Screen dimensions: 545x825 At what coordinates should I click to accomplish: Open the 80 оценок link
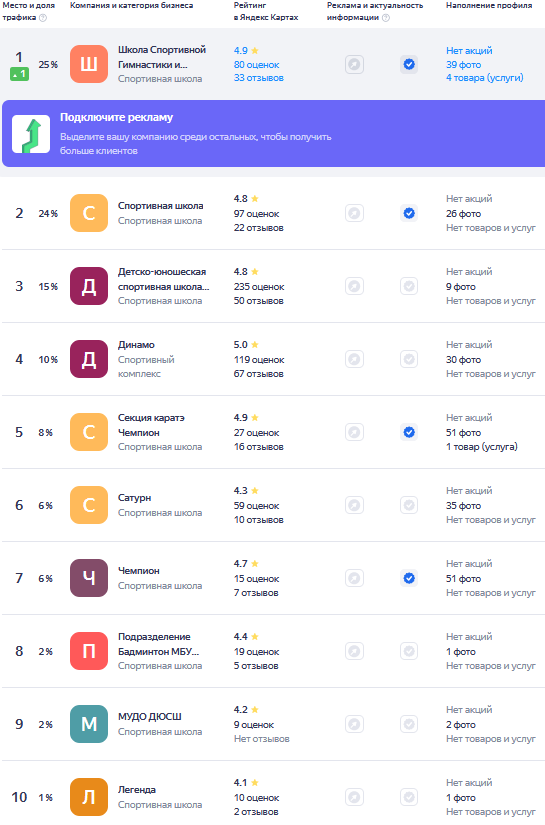click(257, 65)
